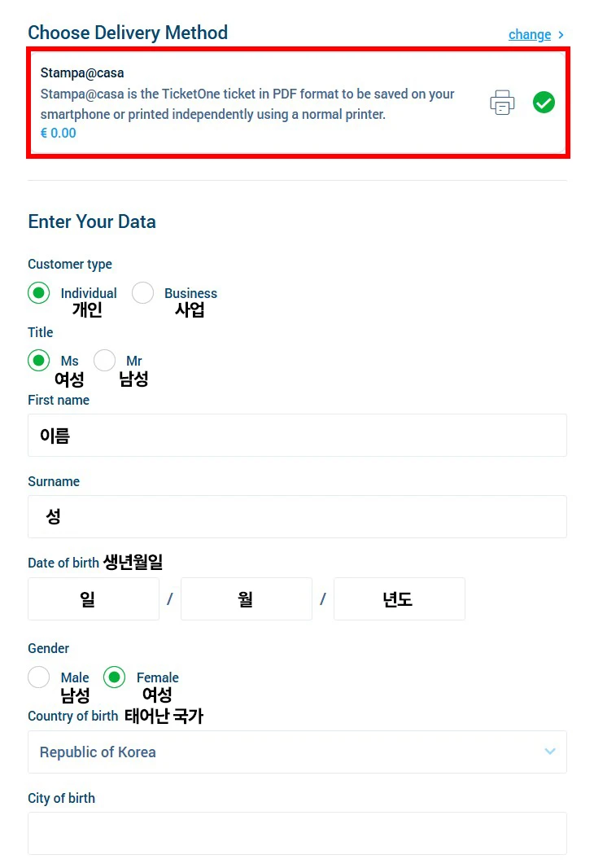This screenshot has height=868, width=594.
Task: Click the First name input field
Action: 297,436
